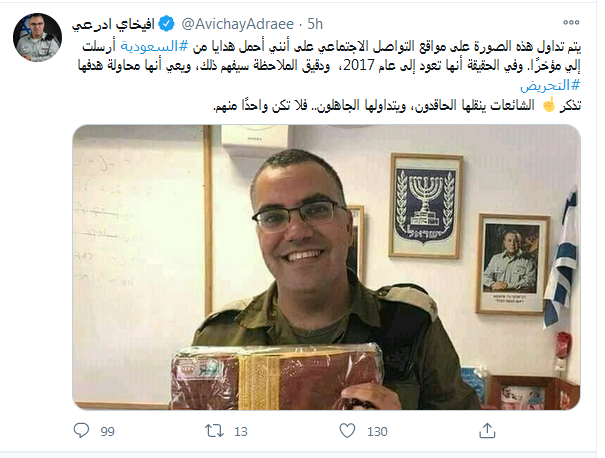Click the last line starting with تذكر
This screenshot has height=458, width=605.
coord(397,105)
